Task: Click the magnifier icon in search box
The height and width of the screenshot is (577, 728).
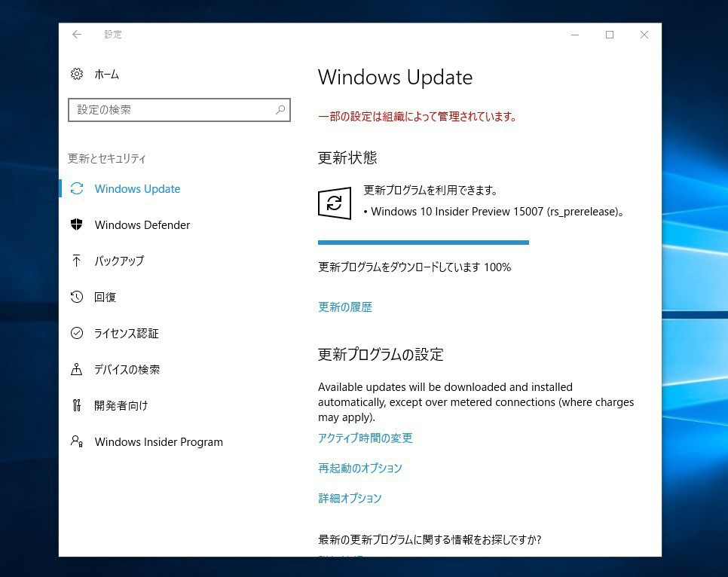Action: tap(280, 109)
